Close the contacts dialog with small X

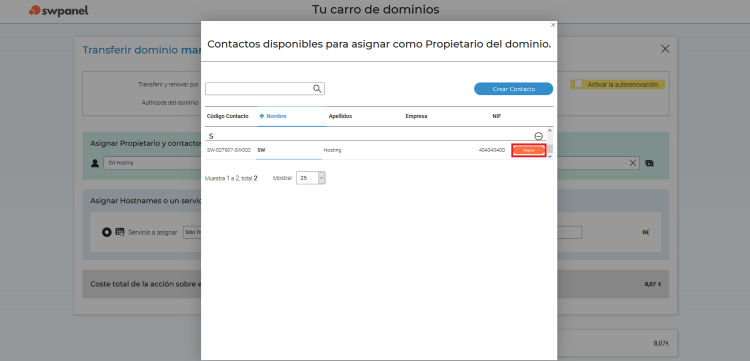[553, 25]
